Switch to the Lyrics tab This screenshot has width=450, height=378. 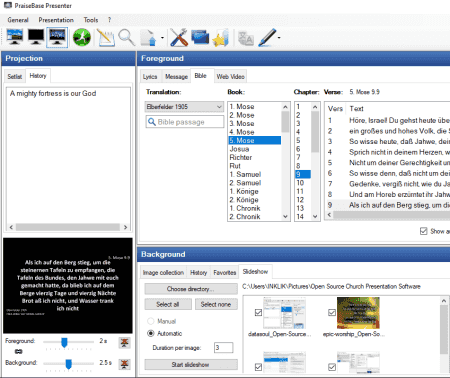[150, 77]
